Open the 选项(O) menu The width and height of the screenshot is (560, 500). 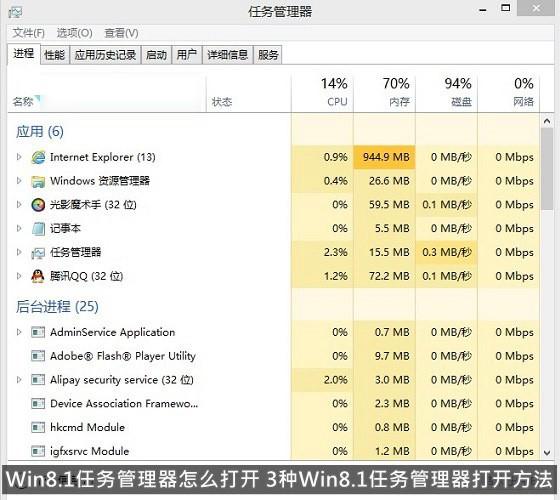pyautogui.click(x=74, y=33)
